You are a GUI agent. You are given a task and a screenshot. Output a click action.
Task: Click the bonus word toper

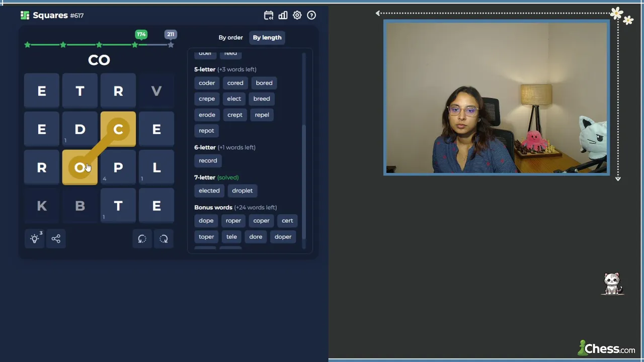pyautogui.click(x=206, y=237)
